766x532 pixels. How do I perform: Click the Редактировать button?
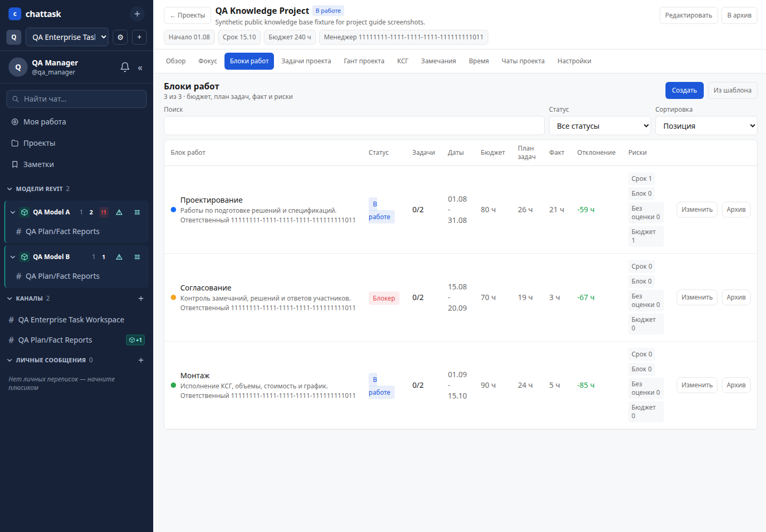tap(688, 15)
